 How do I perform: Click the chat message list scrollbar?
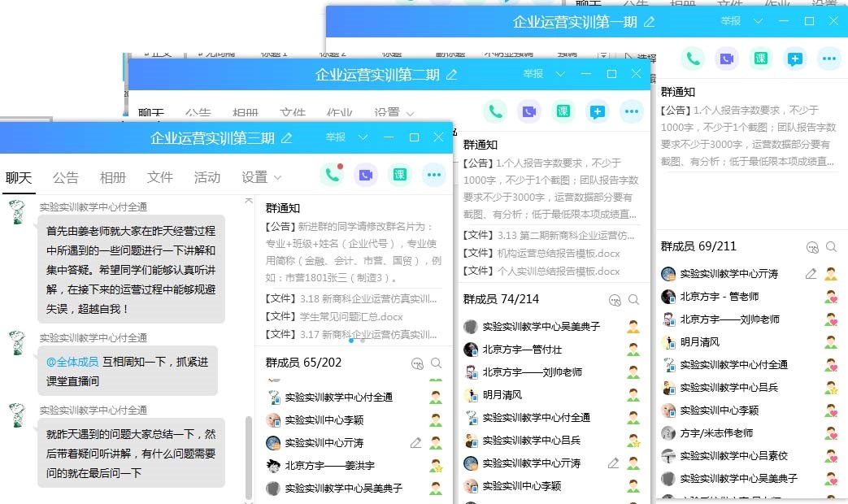pyautogui.click(x=249, y=455)
